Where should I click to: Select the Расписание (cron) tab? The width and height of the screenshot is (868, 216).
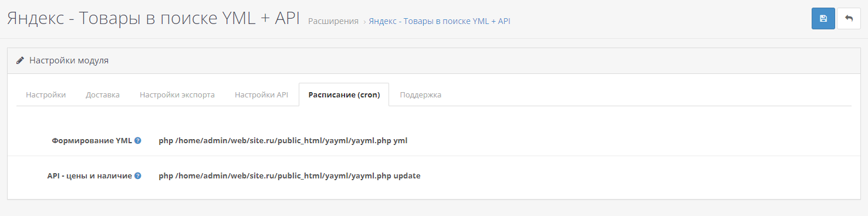344,95
